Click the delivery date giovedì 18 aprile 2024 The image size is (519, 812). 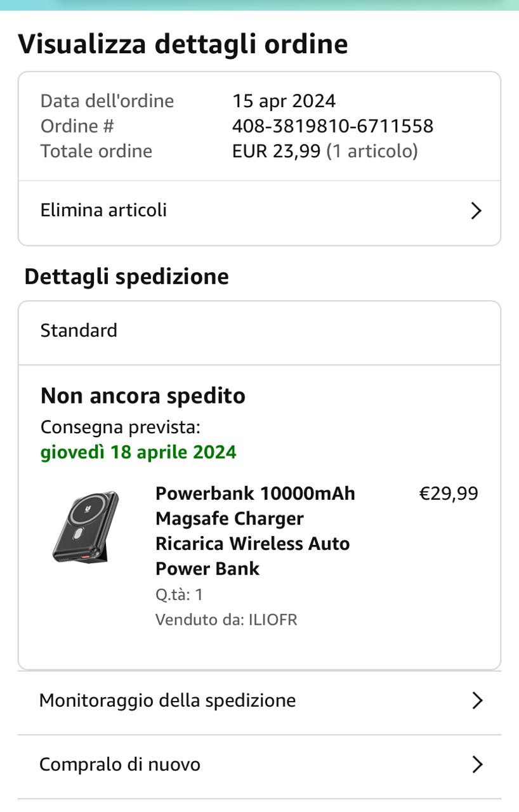tap(138, 452)
